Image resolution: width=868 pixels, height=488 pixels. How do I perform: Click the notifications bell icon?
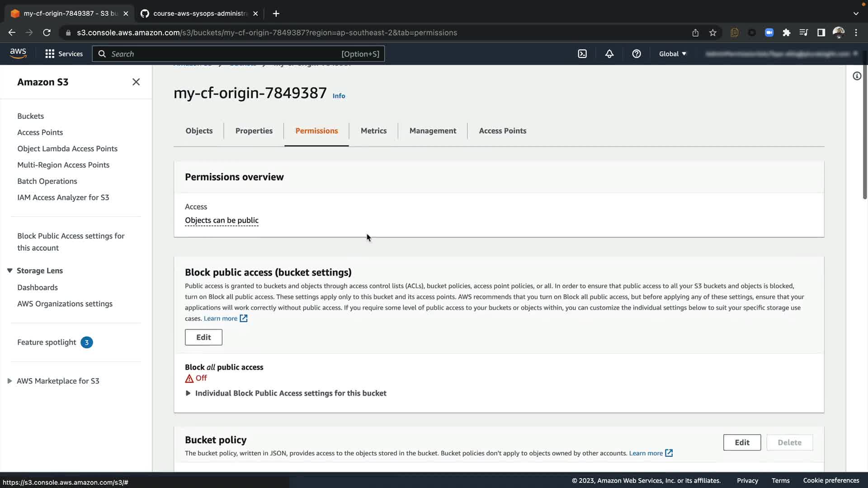(x=609, y=54)
